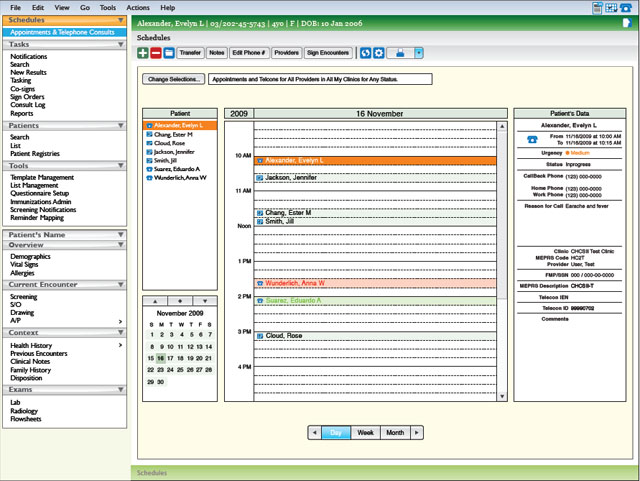
Task: Collapse the Context sidebar section
Action: pos(121,332)
